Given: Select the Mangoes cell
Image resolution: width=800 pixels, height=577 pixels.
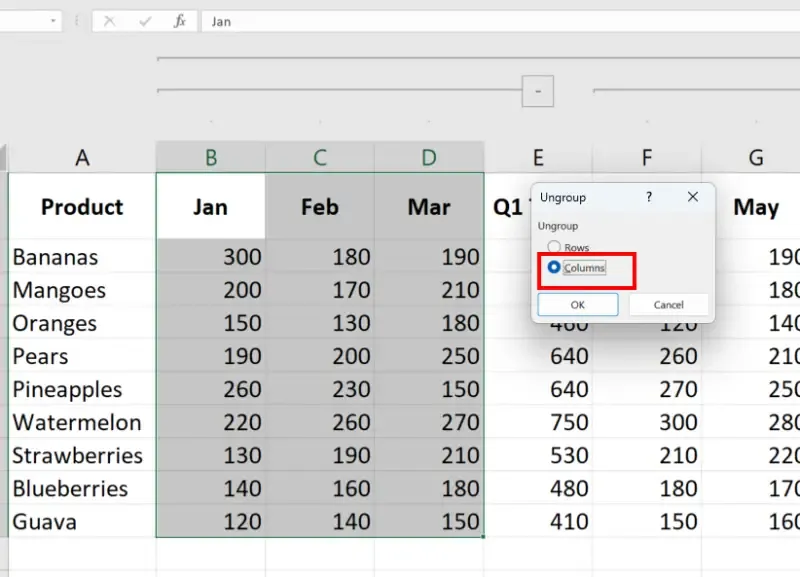Looking at the screenshot, I should tap(82, 289).
